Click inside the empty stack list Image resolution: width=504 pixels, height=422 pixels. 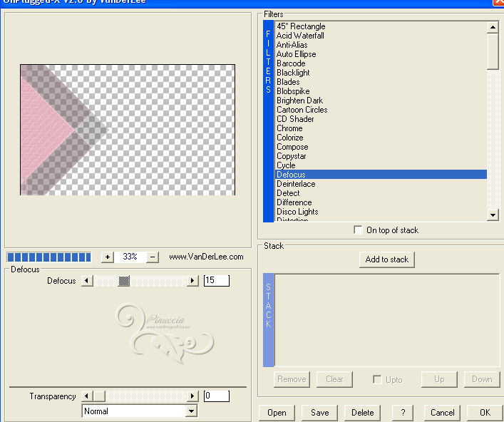coord(387,320)
